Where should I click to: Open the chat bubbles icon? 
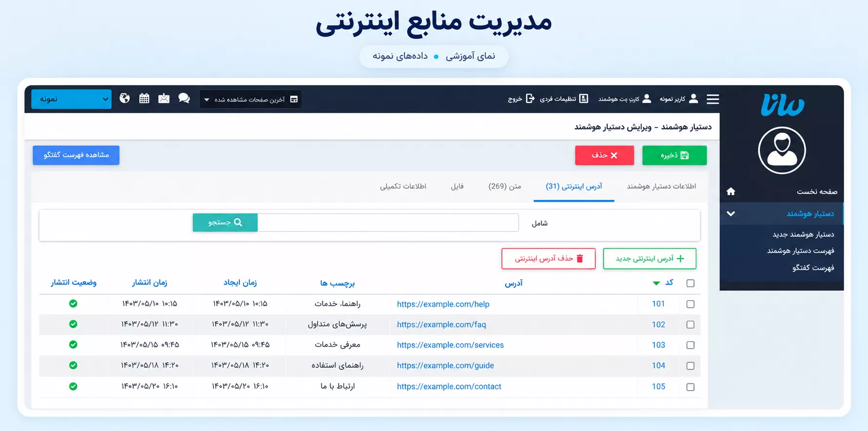[184, 98]
